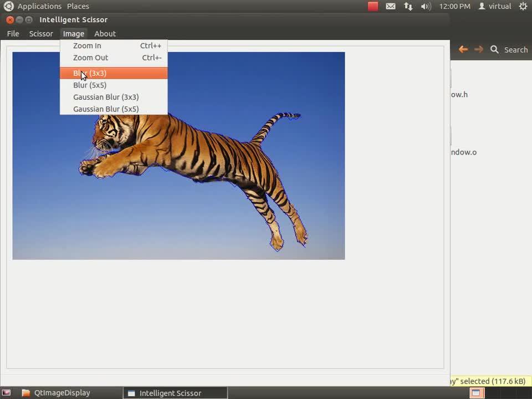Open the About menu
This screenshot has height=399, width=532.
(x=105, y=34)
